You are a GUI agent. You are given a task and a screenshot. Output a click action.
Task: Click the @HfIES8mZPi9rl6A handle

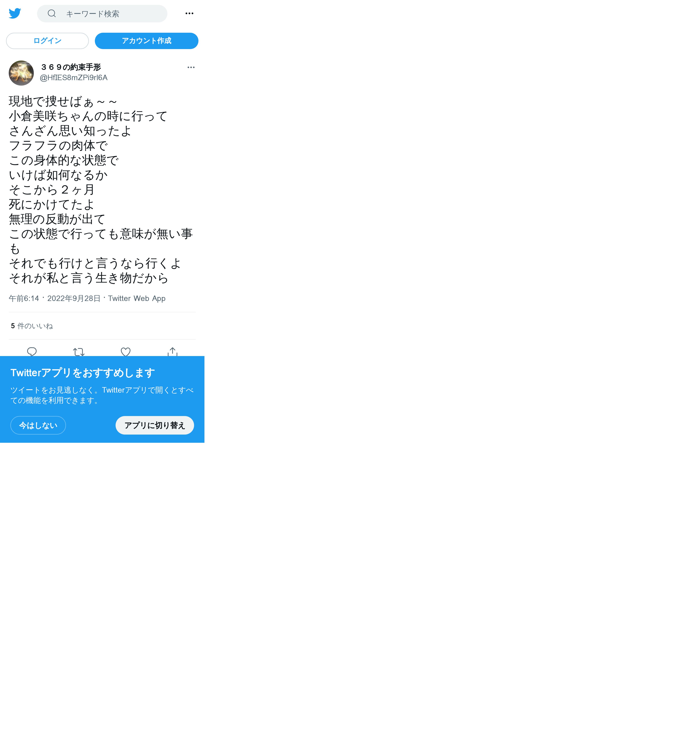(74, 78)
